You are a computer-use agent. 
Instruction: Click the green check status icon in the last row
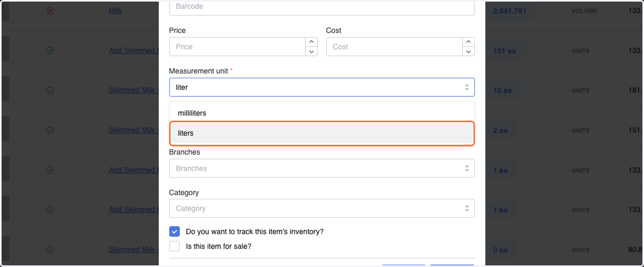tap(50, 250)
